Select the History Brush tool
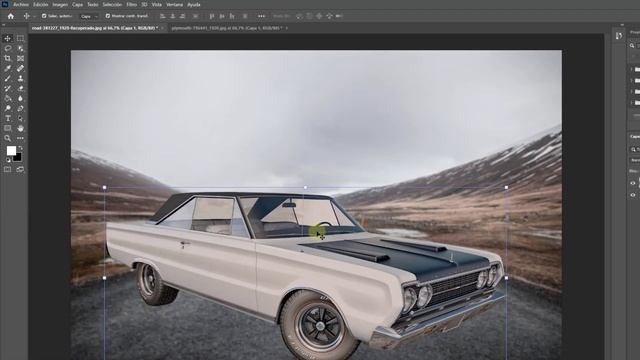Screen dimensions: 640x360 click(7, 88)
